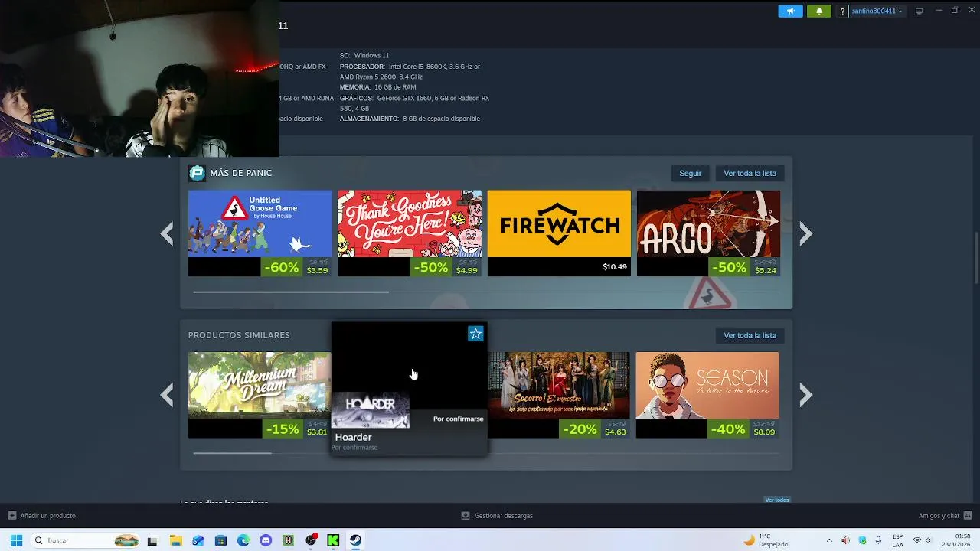Open Amigos y chat panel
Screen dimensions: 980x551
pyautogui.click(x=945, y=516)
